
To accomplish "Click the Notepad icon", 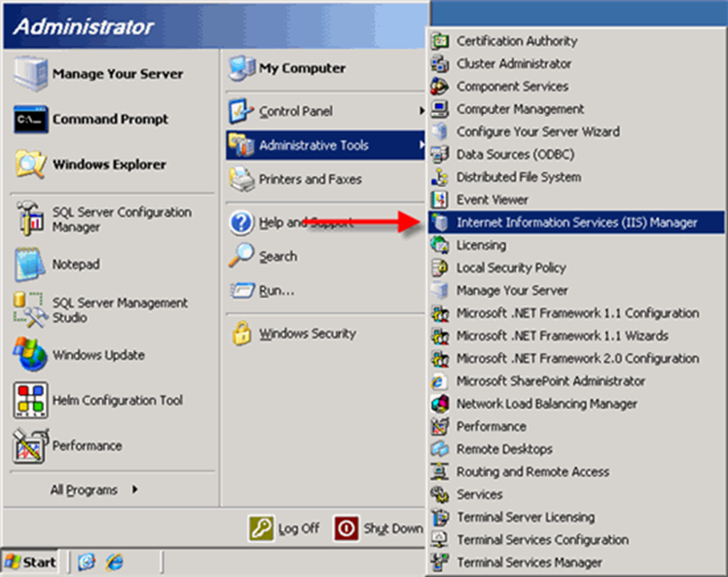I will pyautogui.click(x=30, y=264).
